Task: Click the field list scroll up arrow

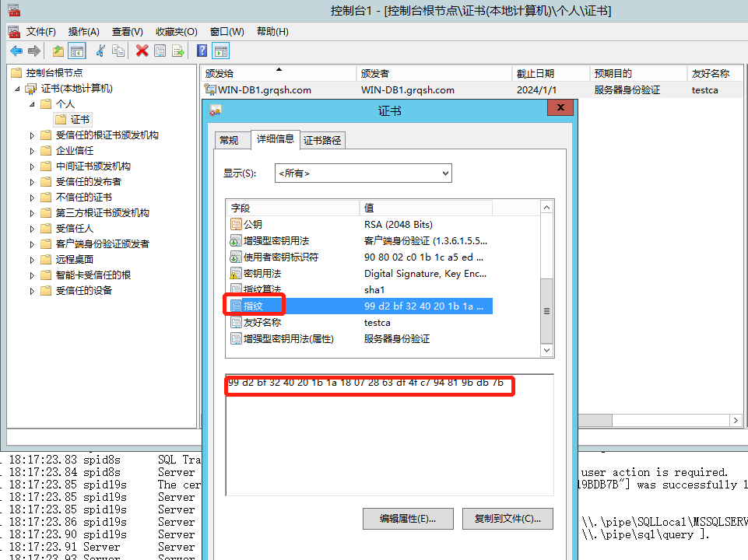Action: coord(546,208)
